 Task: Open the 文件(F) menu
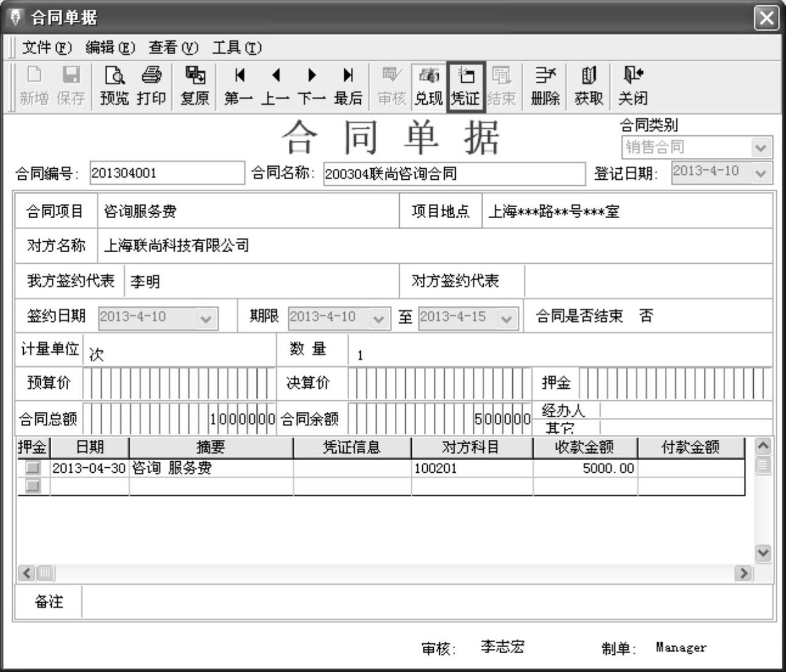click(x=46, y=48)
